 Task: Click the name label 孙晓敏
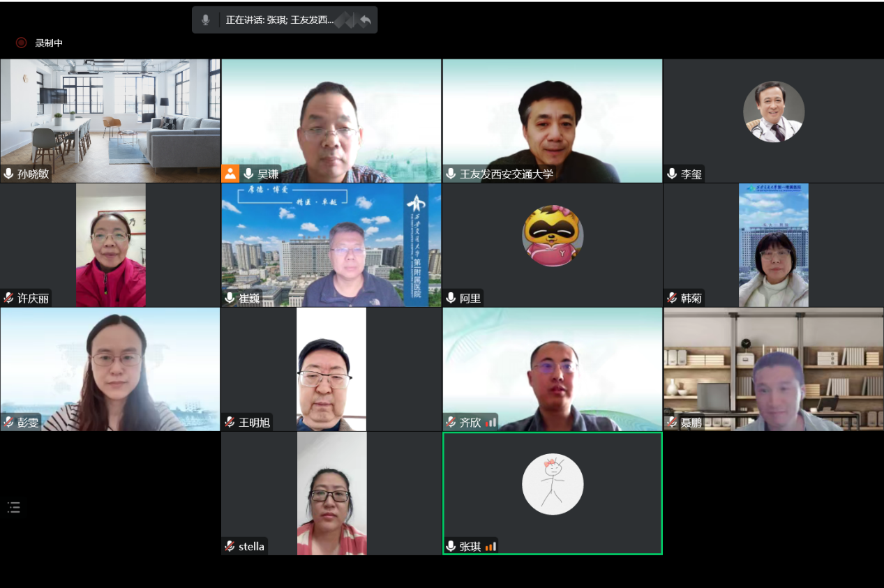33,174
